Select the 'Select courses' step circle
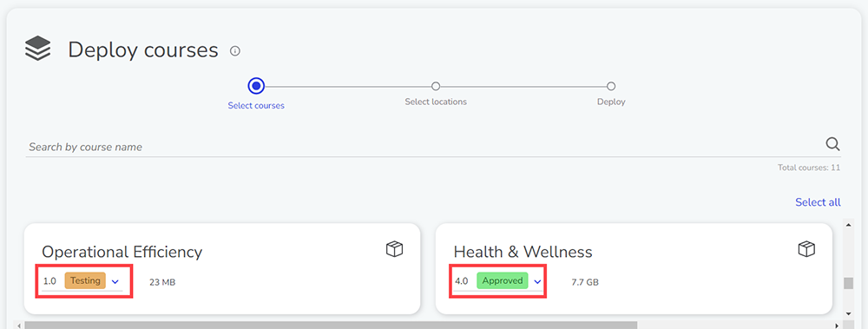Screen dimensions: 868x329 256,86
